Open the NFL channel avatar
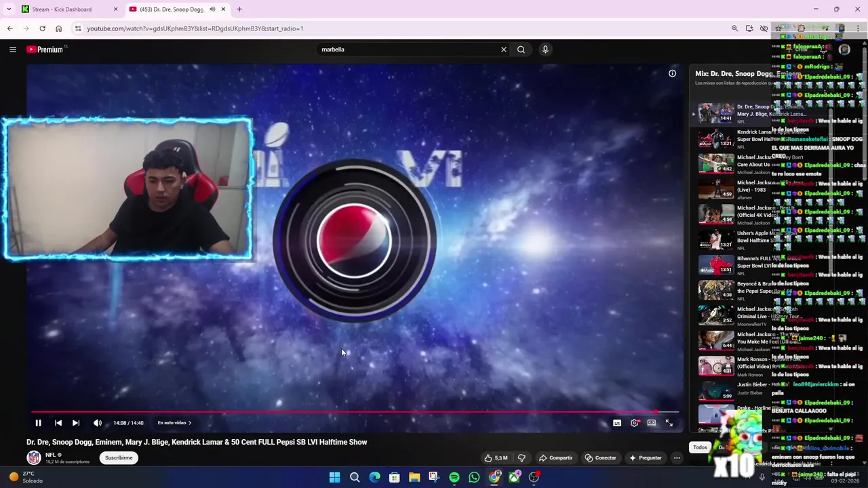This screenshot has width=868, height=488. pos(34,458)
